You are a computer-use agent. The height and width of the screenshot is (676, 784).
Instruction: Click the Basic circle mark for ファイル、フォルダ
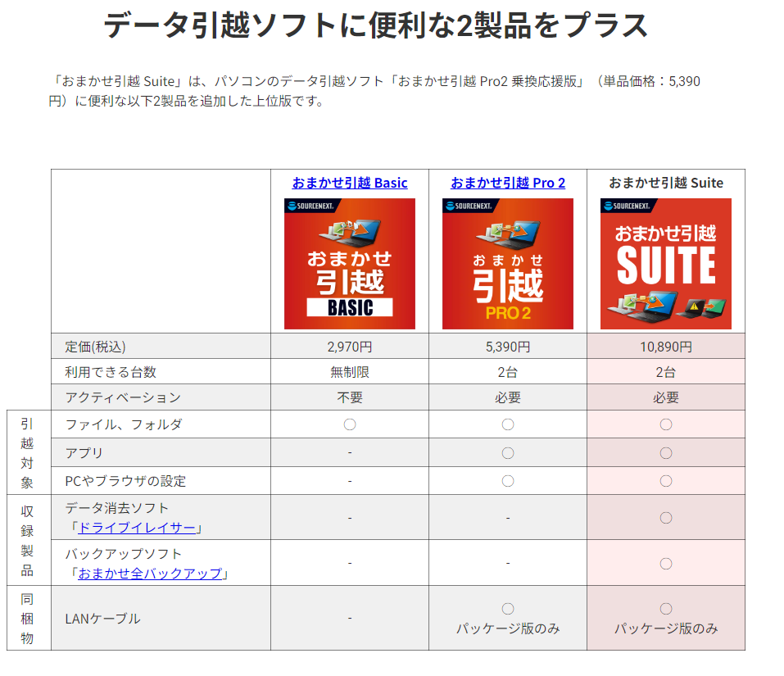click(x=350, y=424)
